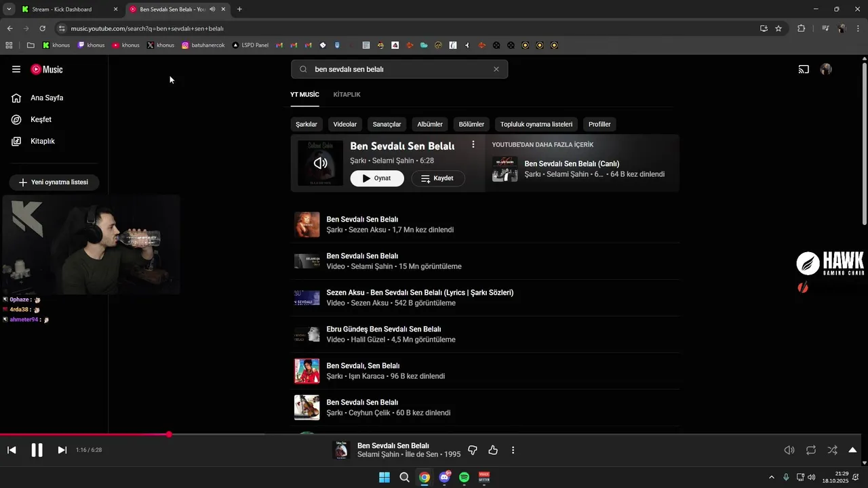Open the account profile avatar
Image resolution: width=868 pixels, height=488 pixels.
(826, 69)
